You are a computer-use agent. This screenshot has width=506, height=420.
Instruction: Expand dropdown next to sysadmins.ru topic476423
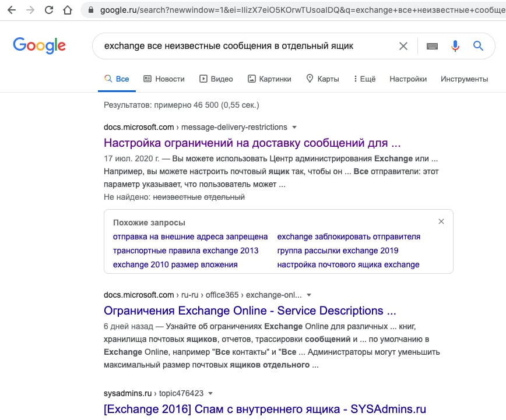click(210, 394)
